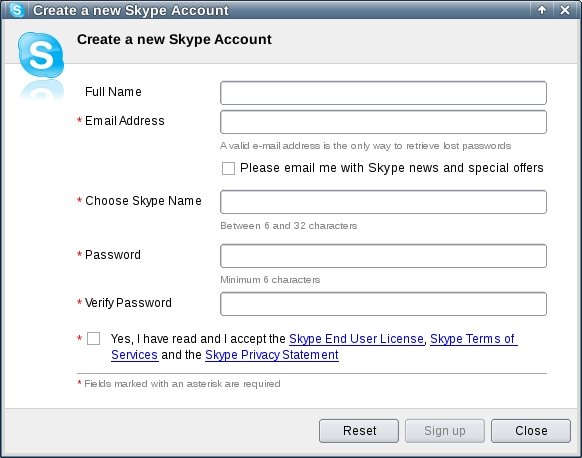Click the large Skype logo in header

point(41,55)
